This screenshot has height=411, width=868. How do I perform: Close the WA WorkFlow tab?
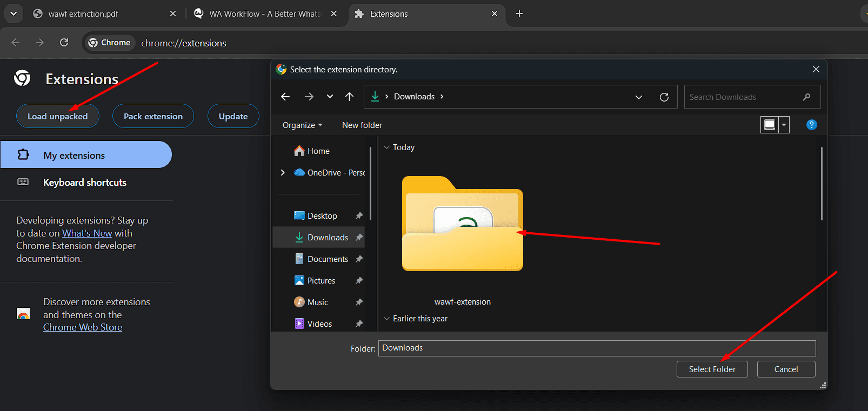pyautogui.click(x=333, y=14)
